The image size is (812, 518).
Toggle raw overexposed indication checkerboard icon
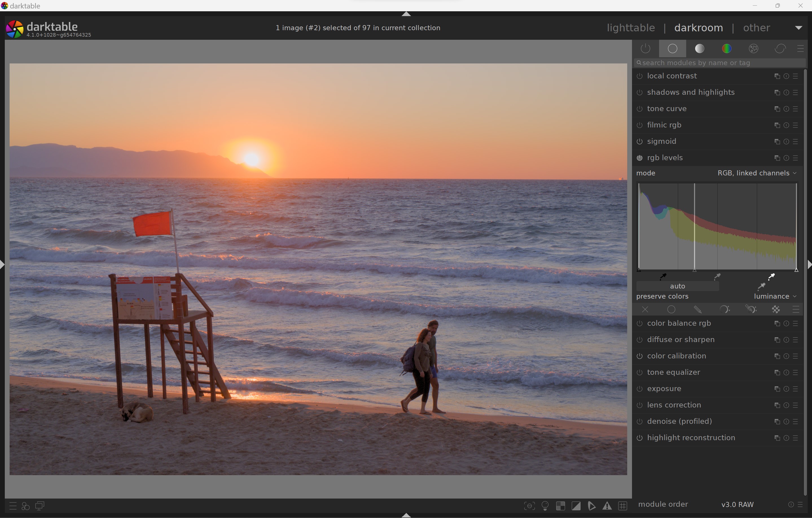[x=560, y=506]
